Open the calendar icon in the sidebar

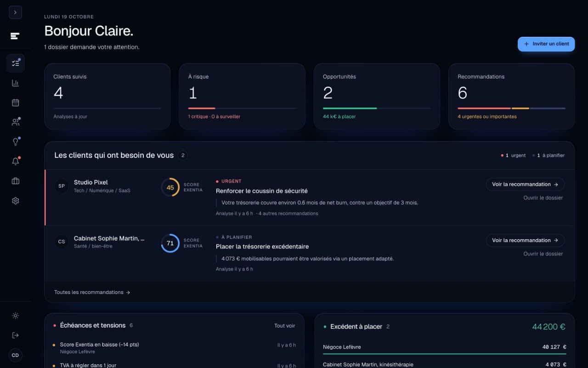(15, 103)
